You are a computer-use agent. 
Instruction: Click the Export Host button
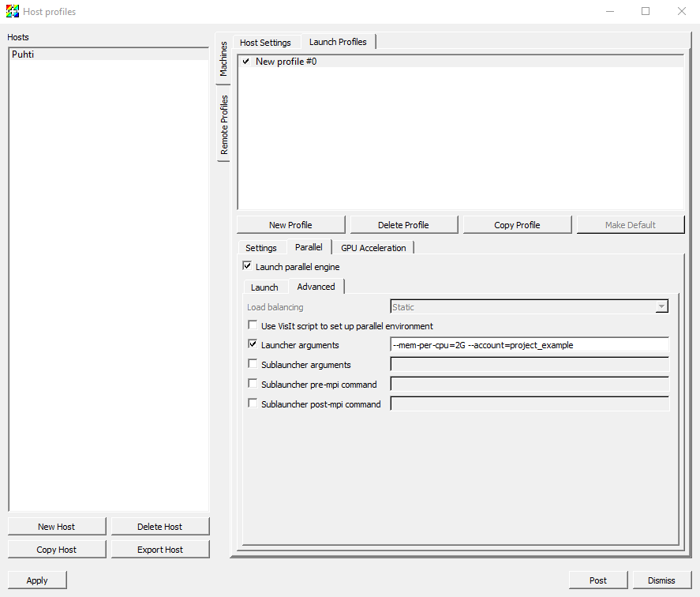point(160,550)
